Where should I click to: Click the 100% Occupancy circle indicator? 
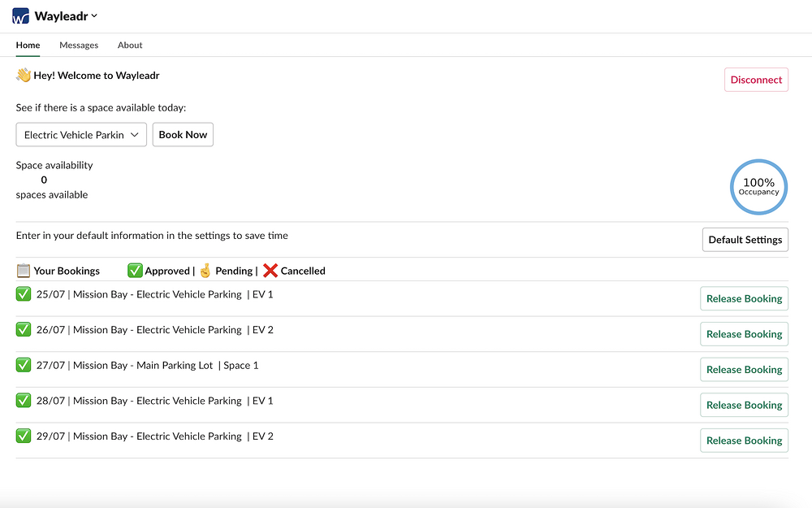758,187
